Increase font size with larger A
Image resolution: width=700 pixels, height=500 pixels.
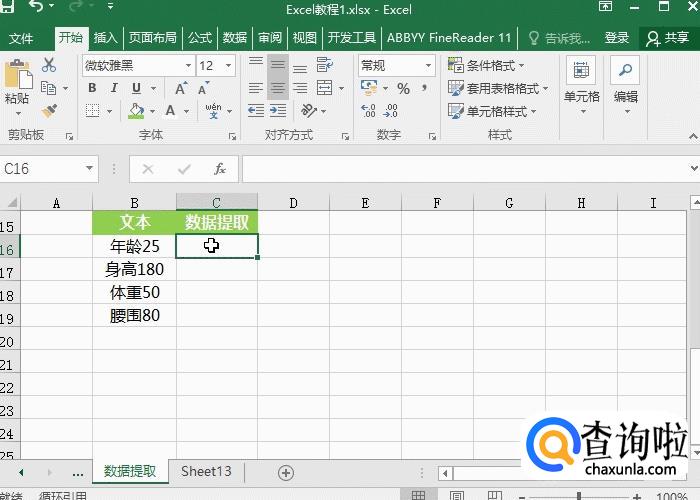[181, 88]
